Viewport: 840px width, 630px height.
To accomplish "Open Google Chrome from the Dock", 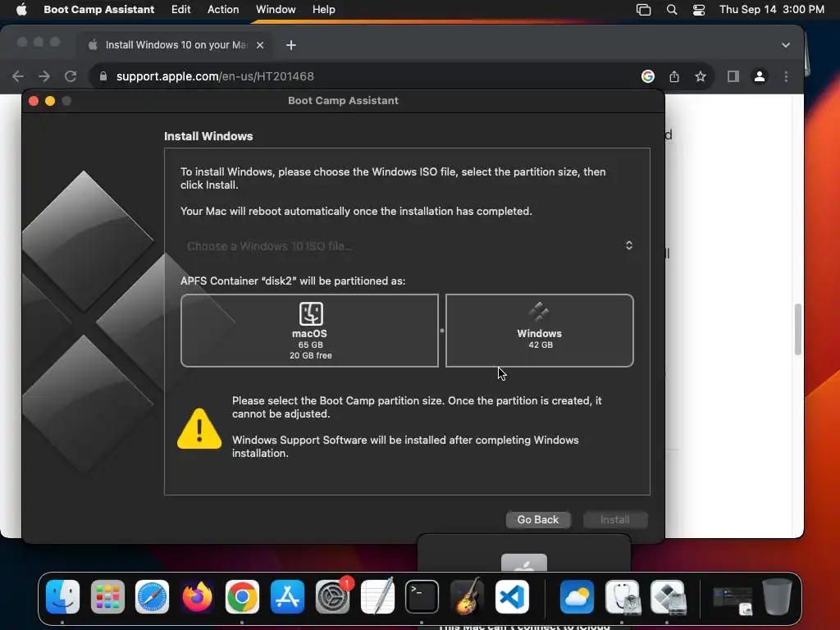I will [x=242, y=597].
